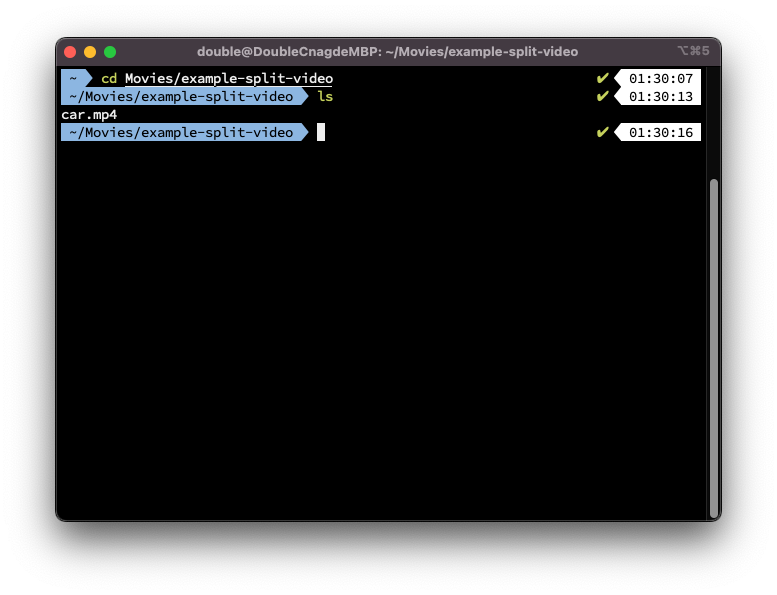Click the 'ls' command text

pyautogui.click(x=325, y=96)
